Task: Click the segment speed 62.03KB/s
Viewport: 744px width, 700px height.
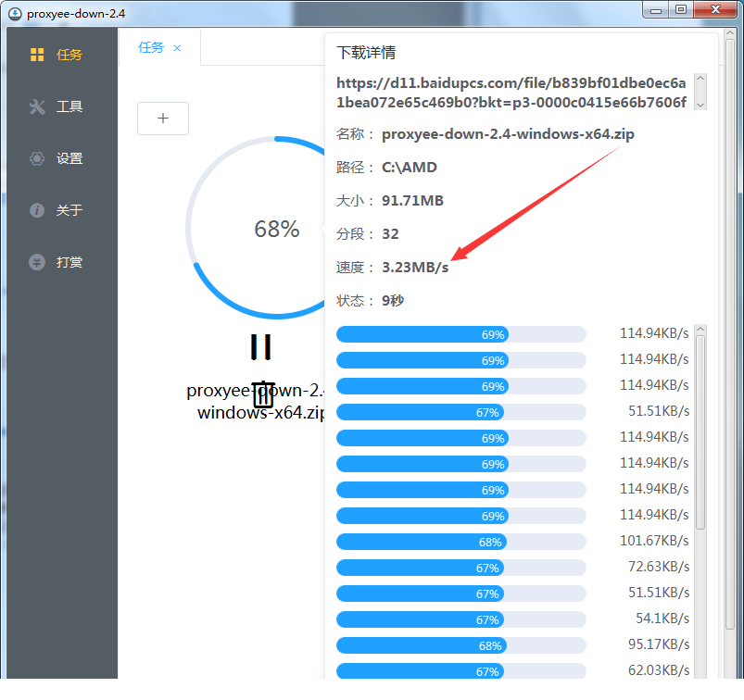Action: point(659,670)
